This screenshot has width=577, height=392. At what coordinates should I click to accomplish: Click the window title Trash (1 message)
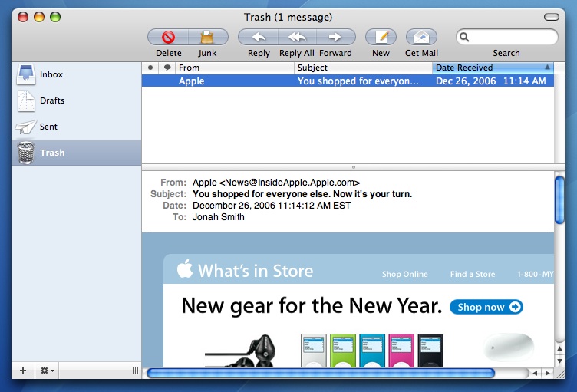288,18
